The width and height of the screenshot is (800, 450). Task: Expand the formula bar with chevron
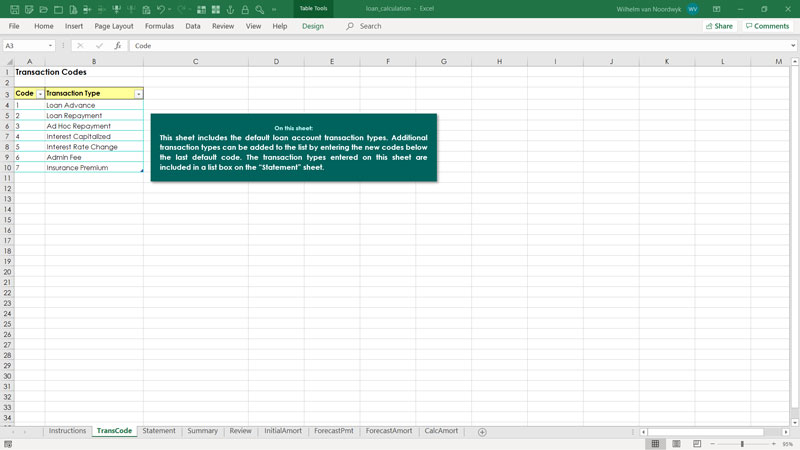[x=793, y=45]
